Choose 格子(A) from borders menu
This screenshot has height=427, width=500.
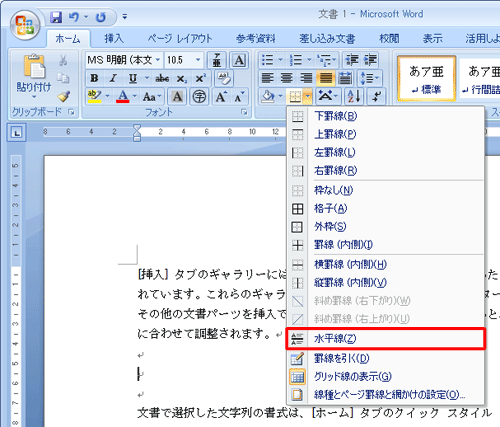click(385, 209)
